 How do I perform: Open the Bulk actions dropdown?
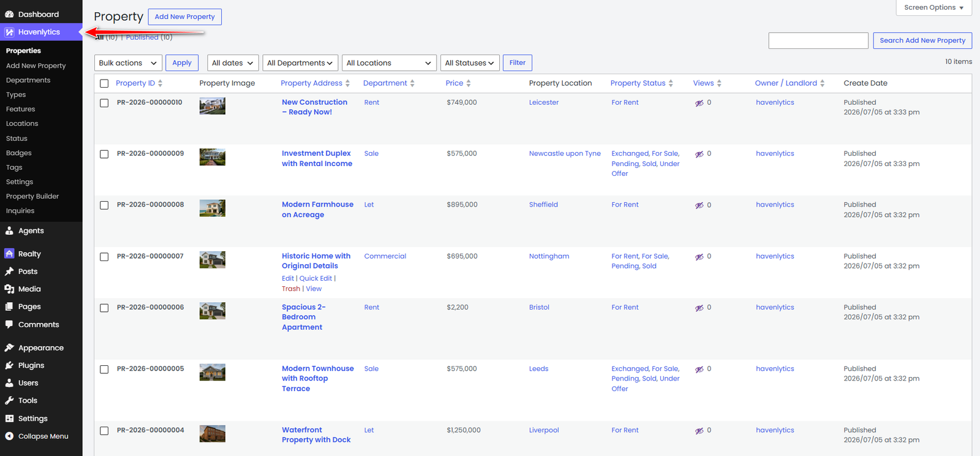tap(128, 63)
